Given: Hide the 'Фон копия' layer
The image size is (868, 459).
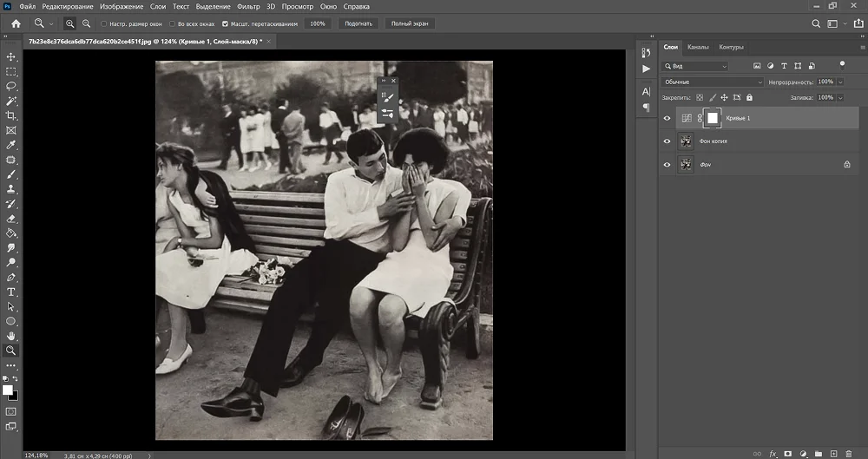Looking at the screenshot, I should (667, 141).
